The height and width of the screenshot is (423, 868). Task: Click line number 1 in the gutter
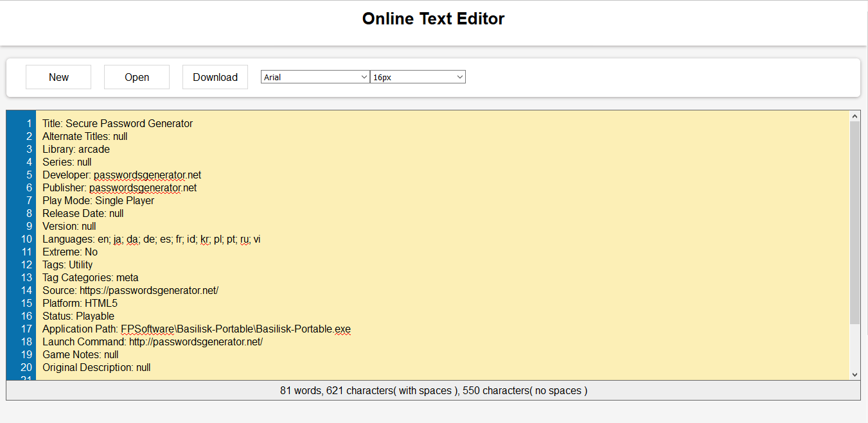pyautogui.click(x=29, y=123)
